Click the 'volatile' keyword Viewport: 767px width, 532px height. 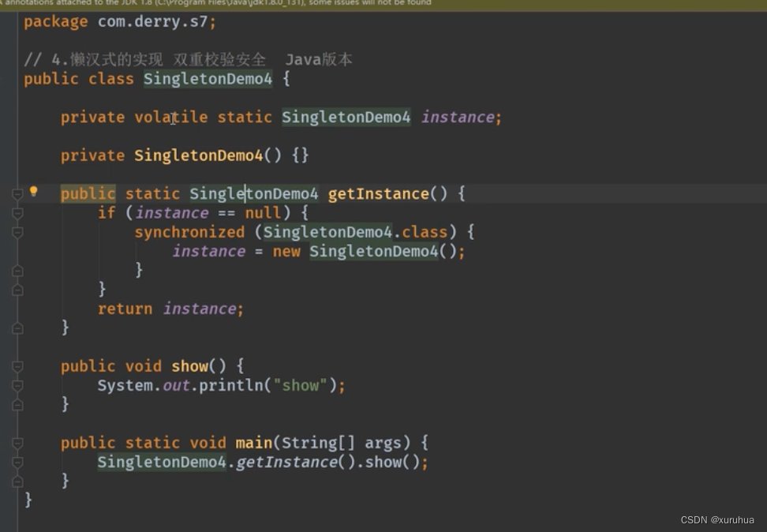[x=171, y=118]
